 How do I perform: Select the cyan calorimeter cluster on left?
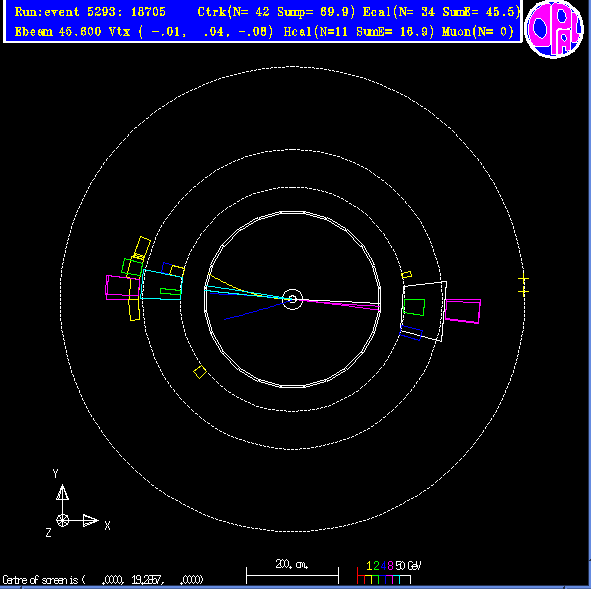click(x=161, y=285)
